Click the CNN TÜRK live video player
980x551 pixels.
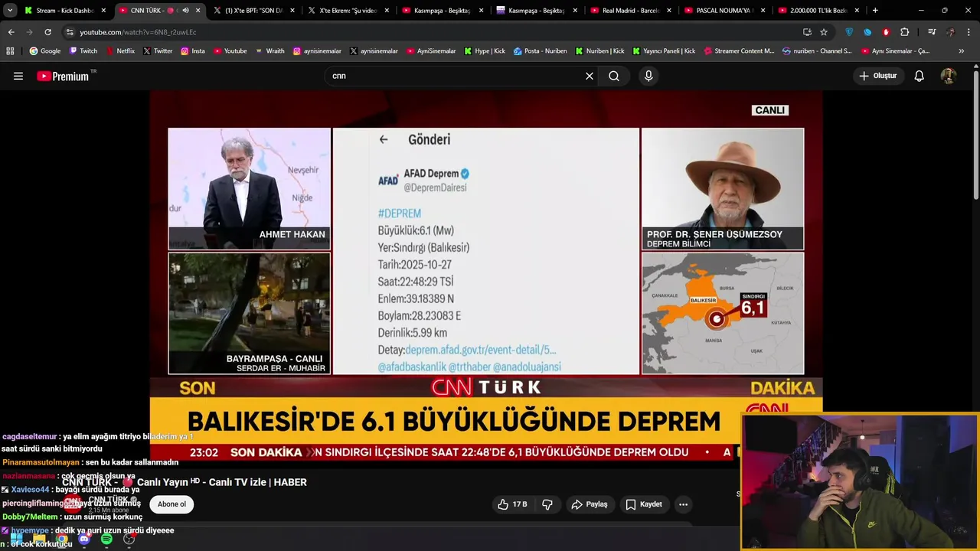(486, 275)
